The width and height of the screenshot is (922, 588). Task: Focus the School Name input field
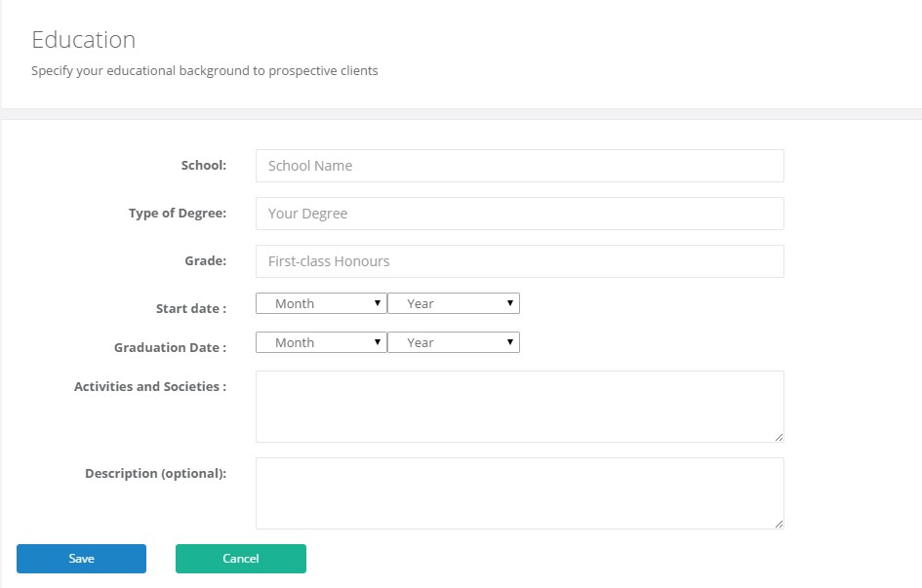tap(520, 166)
